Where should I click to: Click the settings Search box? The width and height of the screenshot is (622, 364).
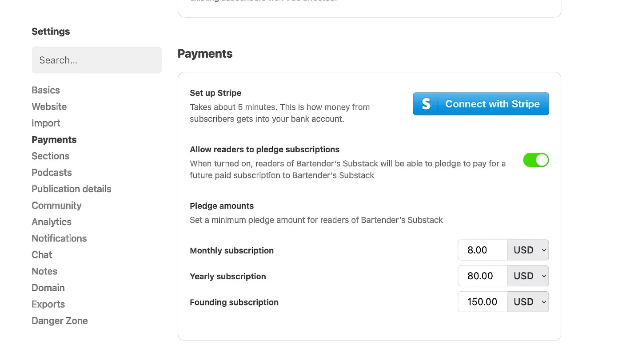pyautogui.click(x=96, y=60)
